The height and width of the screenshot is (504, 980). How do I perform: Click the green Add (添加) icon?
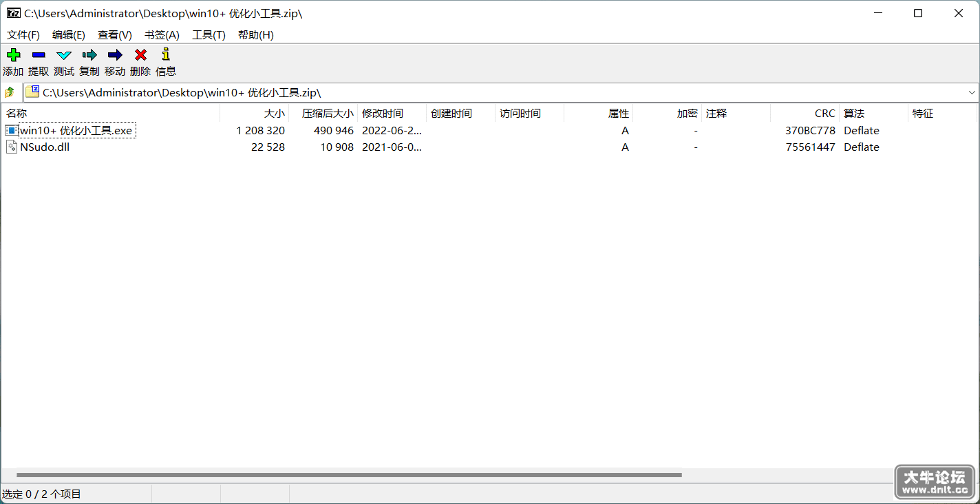(13, 55)
